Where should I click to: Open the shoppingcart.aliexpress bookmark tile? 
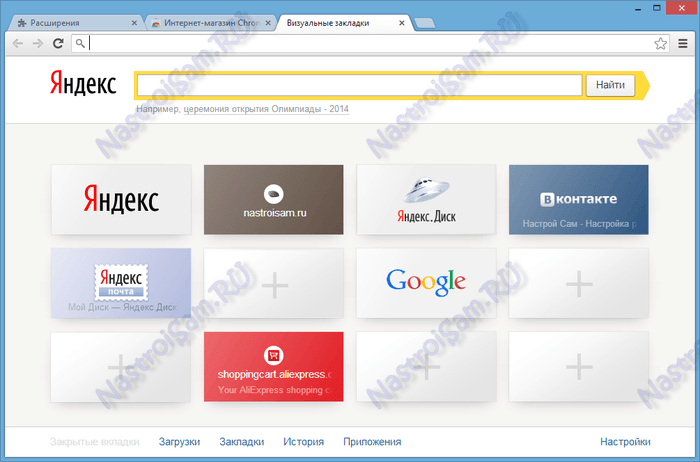click(x=274, y=366)
